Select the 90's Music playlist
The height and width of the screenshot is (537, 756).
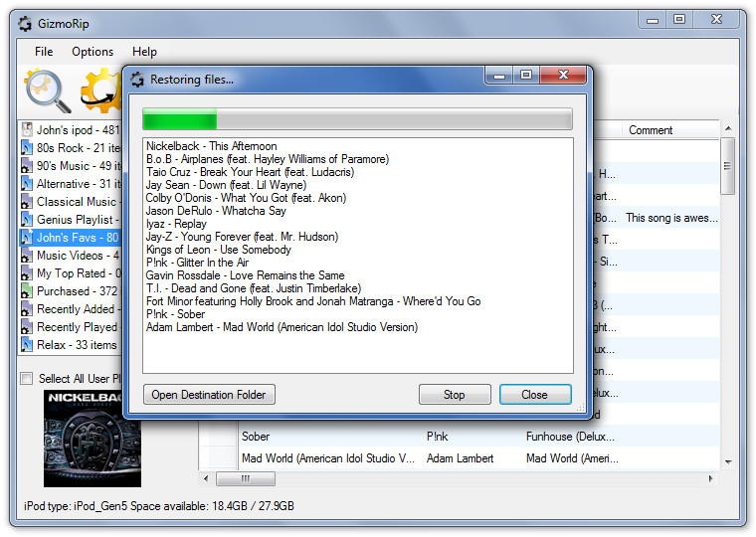pos(79,165)
